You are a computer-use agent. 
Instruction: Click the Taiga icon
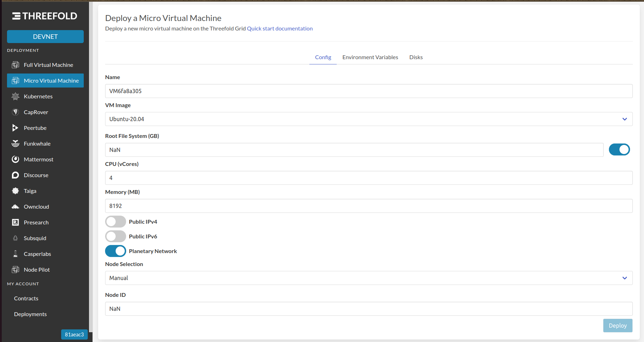(15, 191)
